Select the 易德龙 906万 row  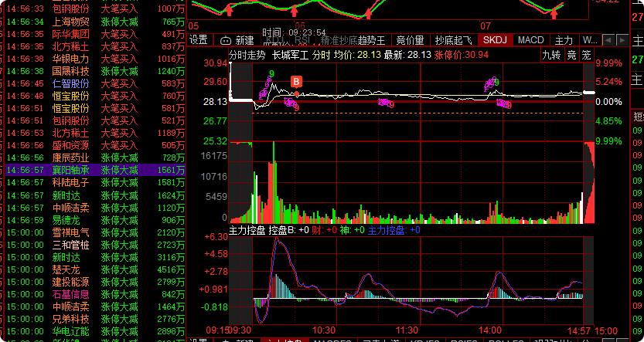coord(95,220)
